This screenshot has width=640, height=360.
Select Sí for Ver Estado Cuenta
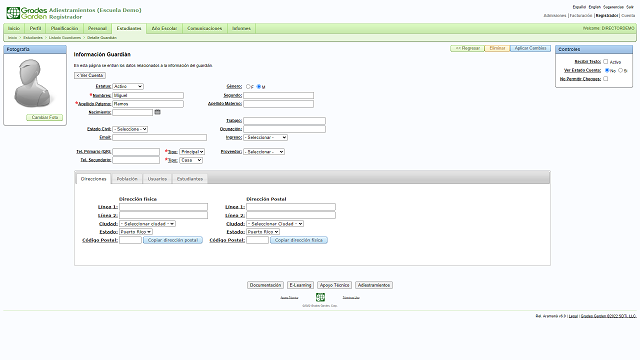620,70
